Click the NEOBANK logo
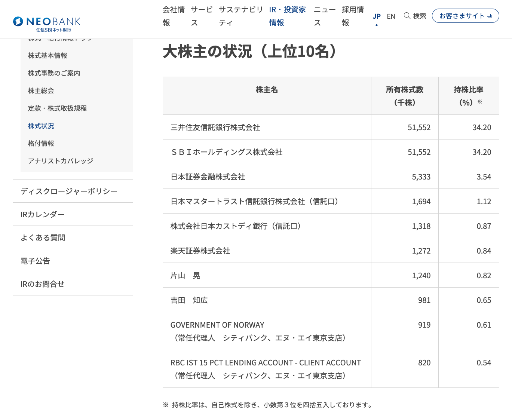The image size is (512, 420). (47, 24)
